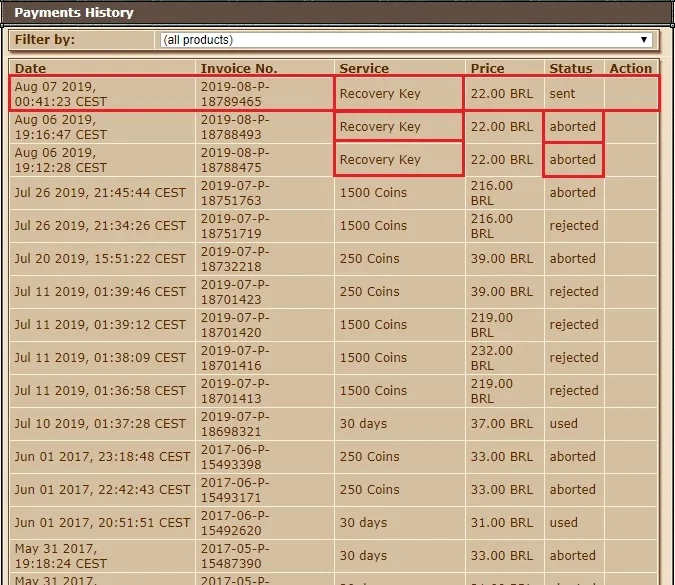This screenshot has width=675, height=585.
Task: Select date Jun 01 2017, 20:51:51 CEST
Action: tap(102, 523)
